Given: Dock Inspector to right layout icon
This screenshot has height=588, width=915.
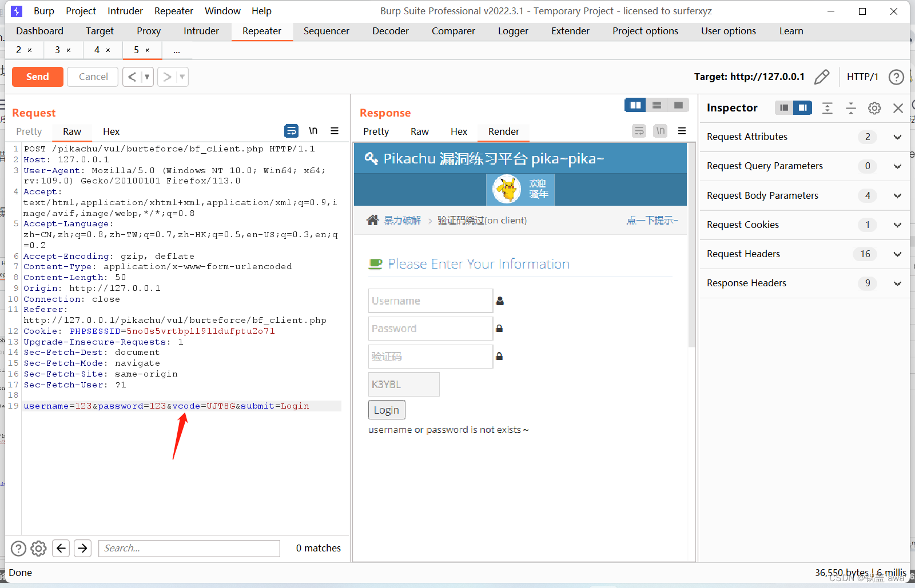Looking at the screenshot, I should click(x=802, y=107).
